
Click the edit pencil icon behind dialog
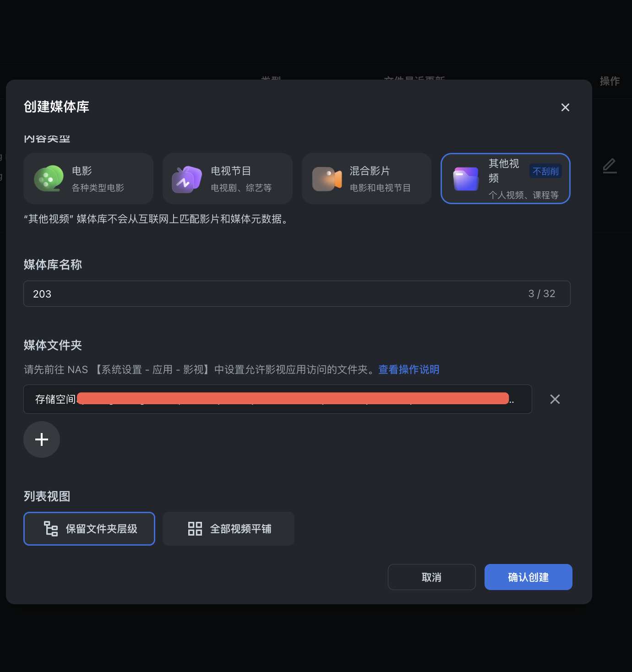click(610, 166)
